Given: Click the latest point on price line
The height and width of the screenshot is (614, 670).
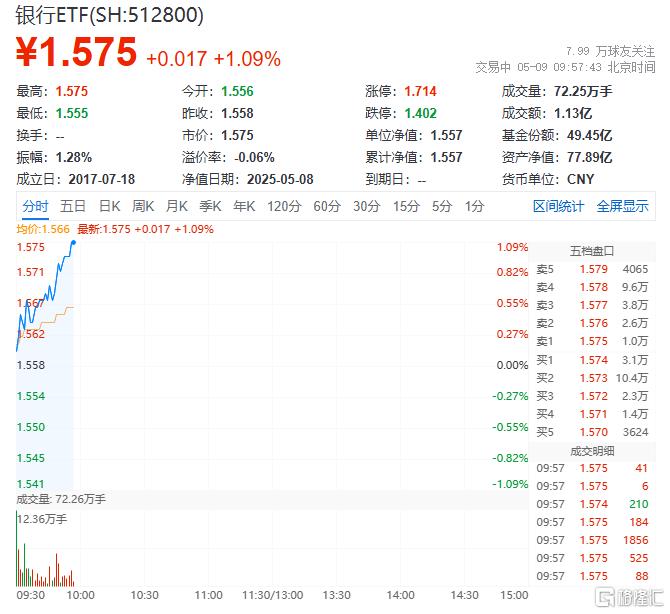Looking at the screenshot, I should coord(73,243).
